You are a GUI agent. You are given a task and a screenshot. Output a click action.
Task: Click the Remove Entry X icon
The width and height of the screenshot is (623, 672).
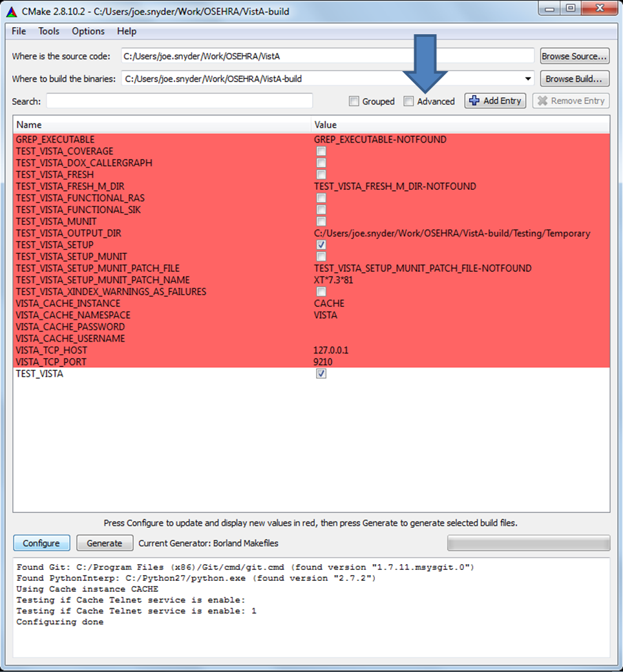click(542, 101)
